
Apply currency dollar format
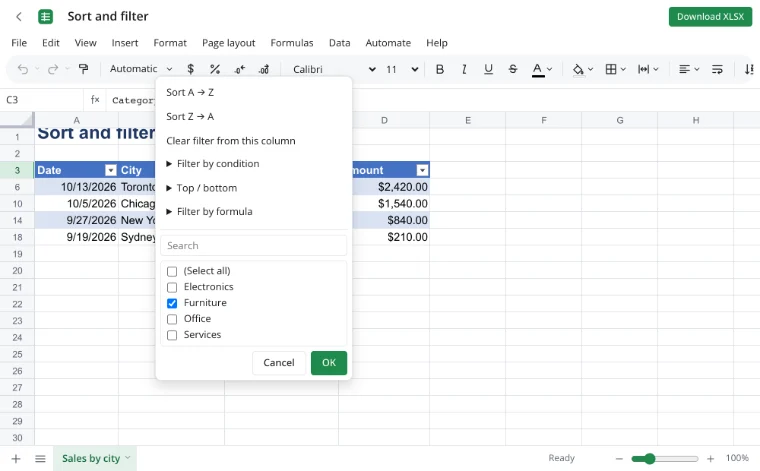click(190, 69)
